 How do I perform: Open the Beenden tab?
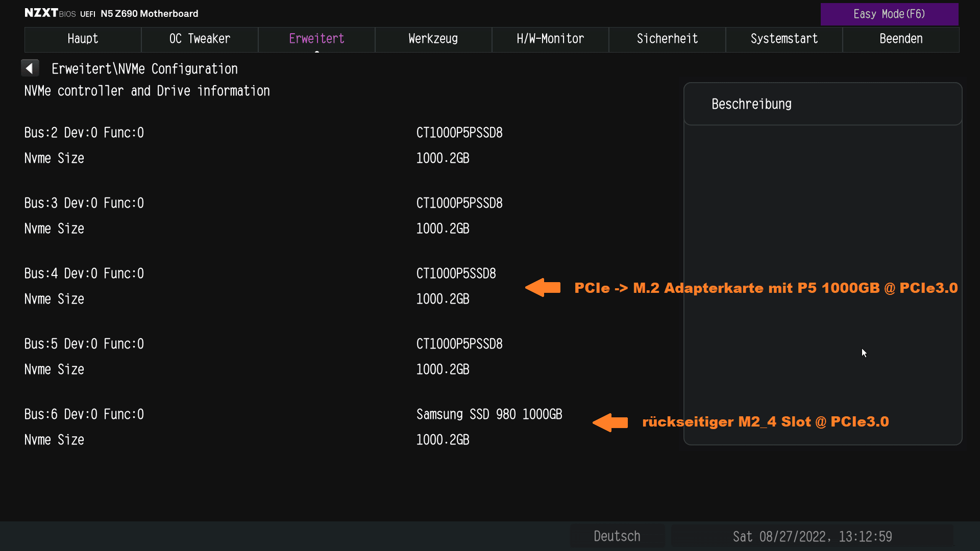pos(901,39)
